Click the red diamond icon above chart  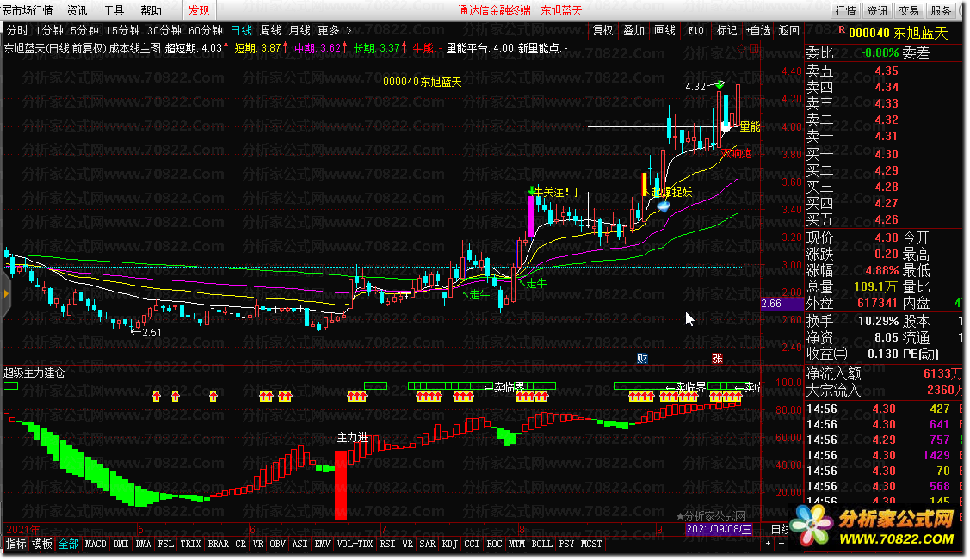point(742,48)
